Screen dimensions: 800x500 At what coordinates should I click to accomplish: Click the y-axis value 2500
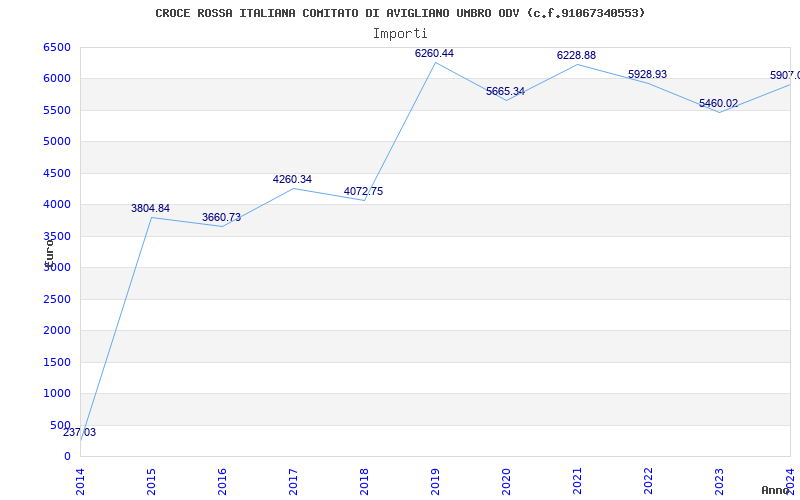(x=57, y=299)
